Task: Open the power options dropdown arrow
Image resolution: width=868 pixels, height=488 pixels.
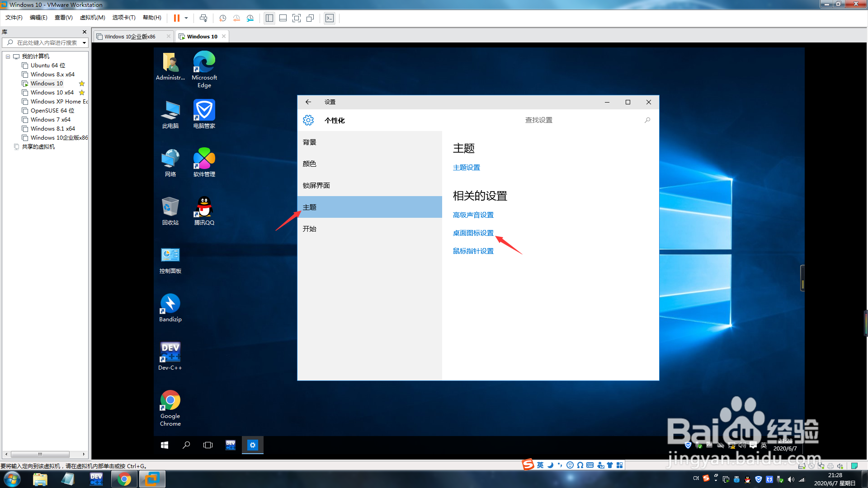Action: [186, 18]
